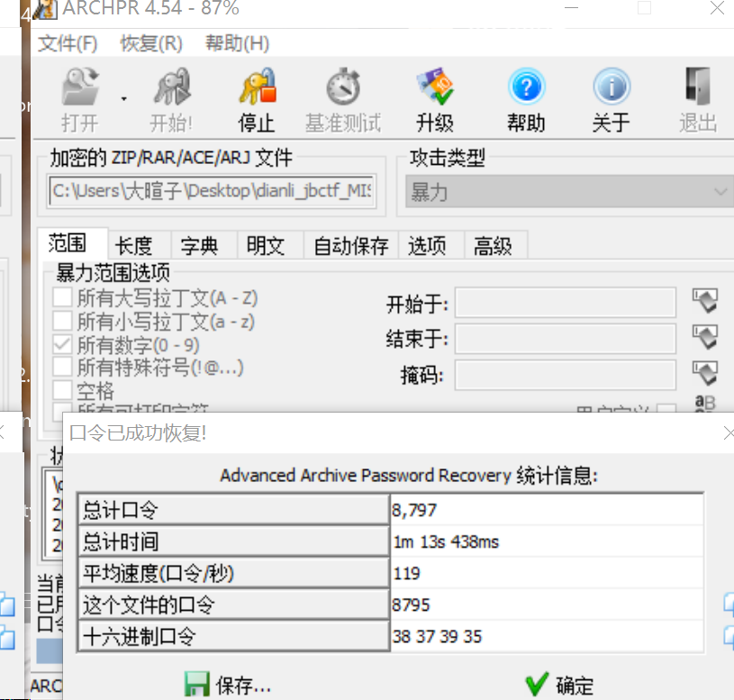Click eraser icon next to 结束于
The image size is (734, 700).
(x=704, y=337)
